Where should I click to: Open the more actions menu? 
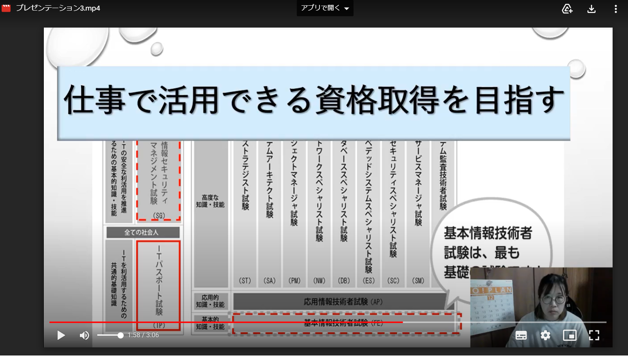tap(615, 9)
